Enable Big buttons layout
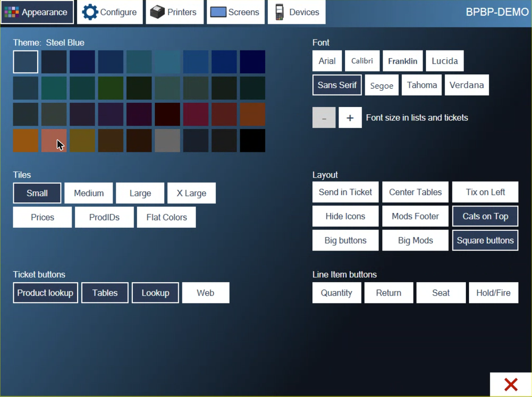 [345, 240]
